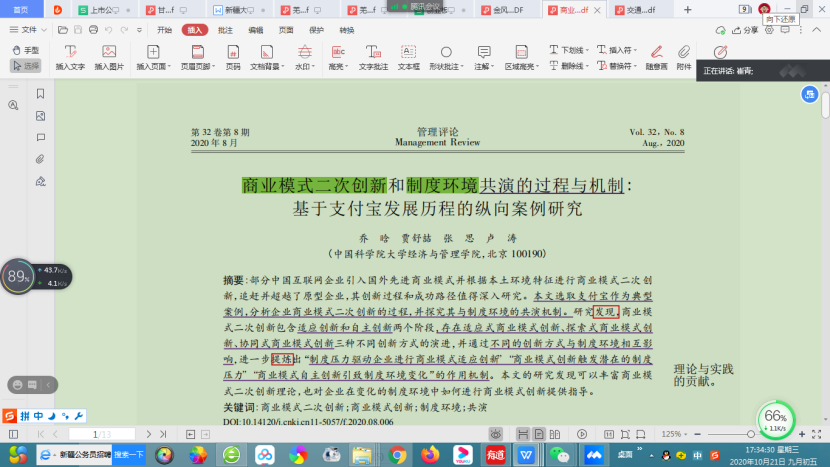830x467 pixels.
Task: Click the Insertion Mark (插入符) tool
Action: coord(617,50)
